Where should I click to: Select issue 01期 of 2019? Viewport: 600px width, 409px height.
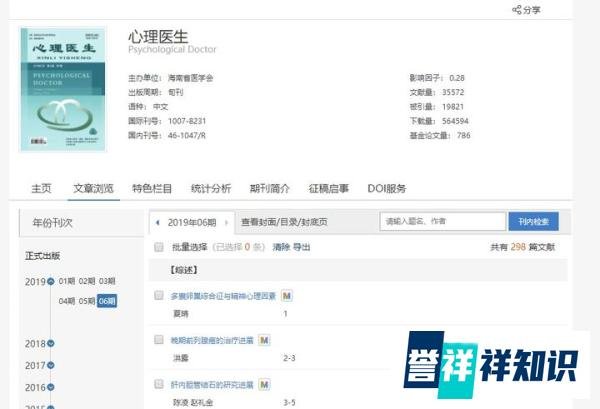67,281
